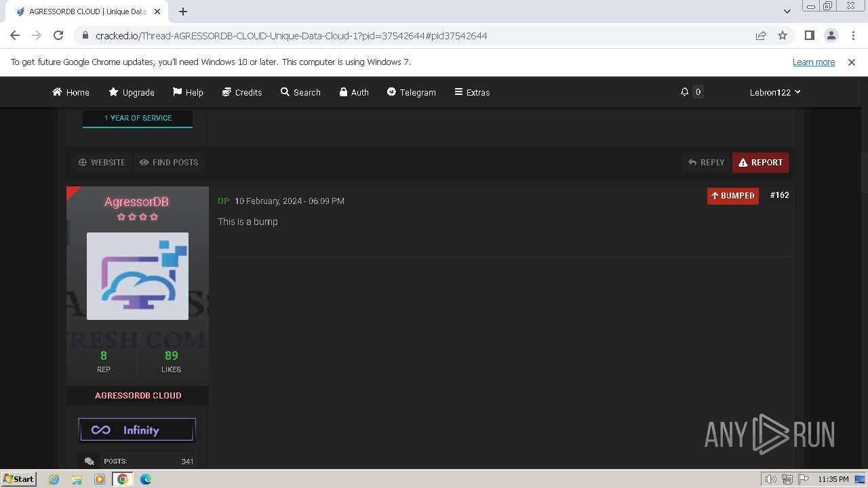Share this page from the address bar

pos(761,35)
